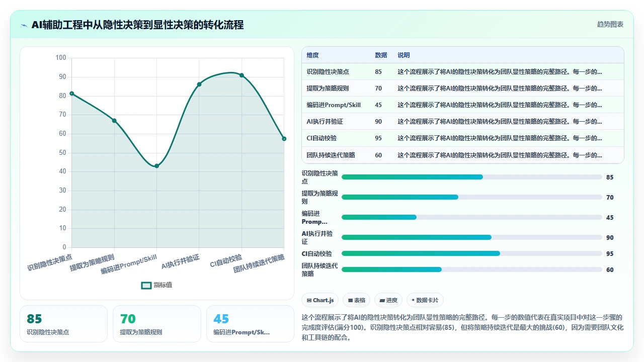
Task: Click x-axis label 识别隐性决策点
Action: 50,262
